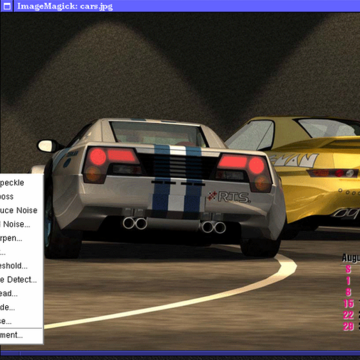The image size is (360, 360).
Task: Click the ImageMagick: cars.jpg title bar
Action: [x=187, y=6]
